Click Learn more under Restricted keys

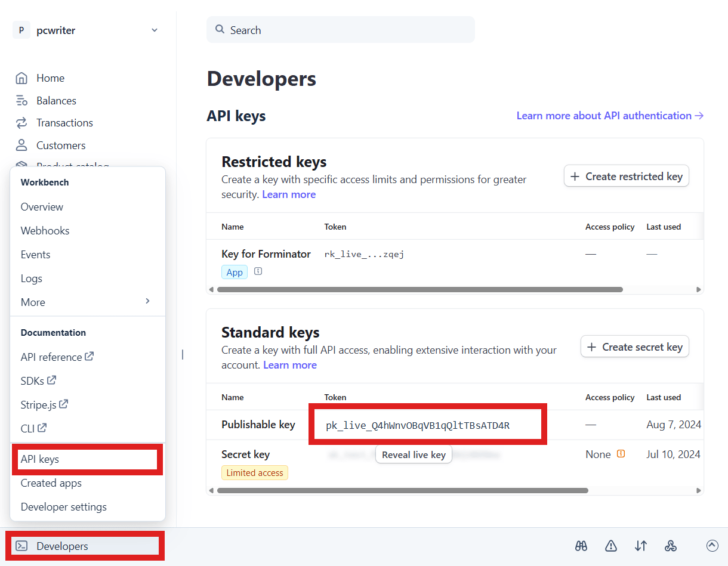click(x=289, y=194)
